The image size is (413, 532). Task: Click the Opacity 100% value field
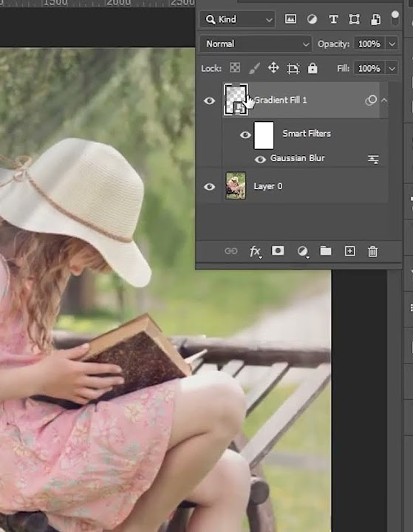point(369,44)
